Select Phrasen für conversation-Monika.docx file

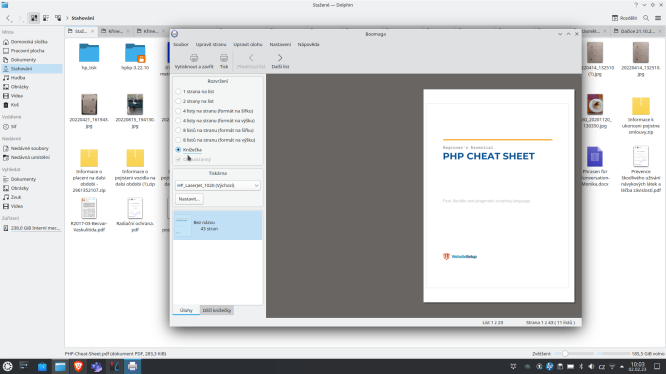tap(595, 166)
